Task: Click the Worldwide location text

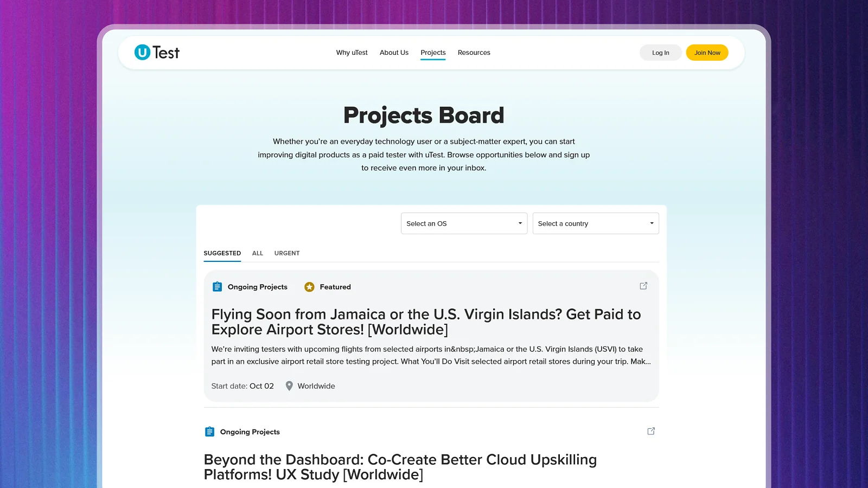Action: pos(316,386)
